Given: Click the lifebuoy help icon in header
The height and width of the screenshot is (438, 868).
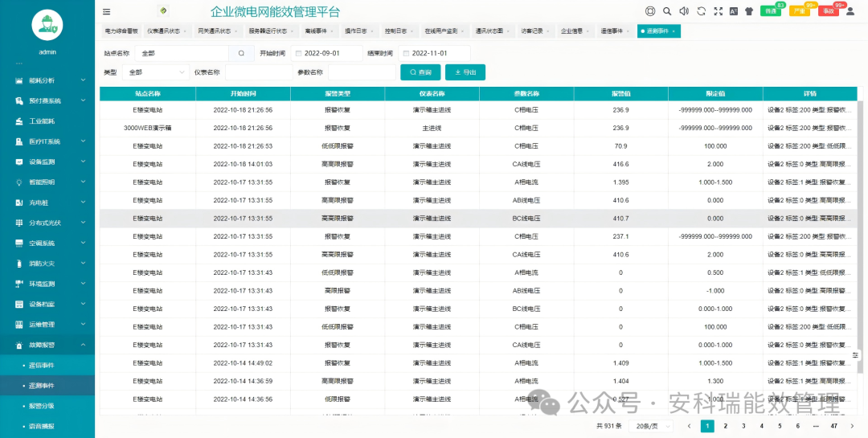Looking at the screenshot, I should [650, 11].
